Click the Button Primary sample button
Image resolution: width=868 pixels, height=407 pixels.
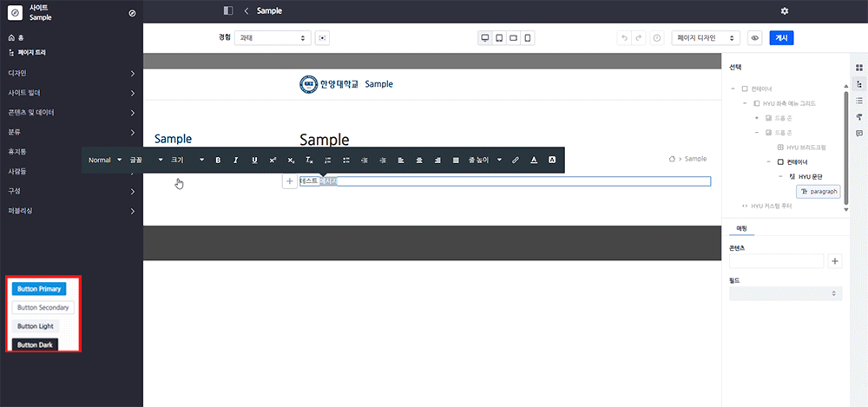[x=39, y=289]
